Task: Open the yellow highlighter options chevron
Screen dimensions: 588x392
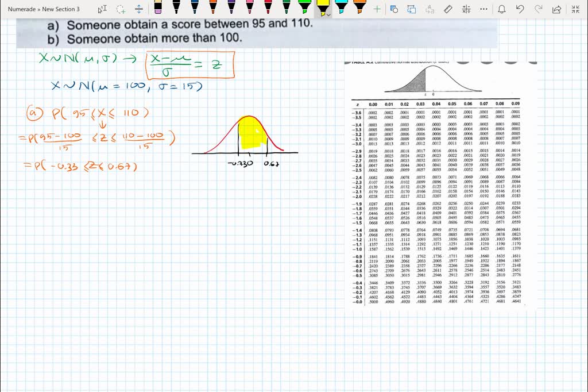Action: point(329,14)
